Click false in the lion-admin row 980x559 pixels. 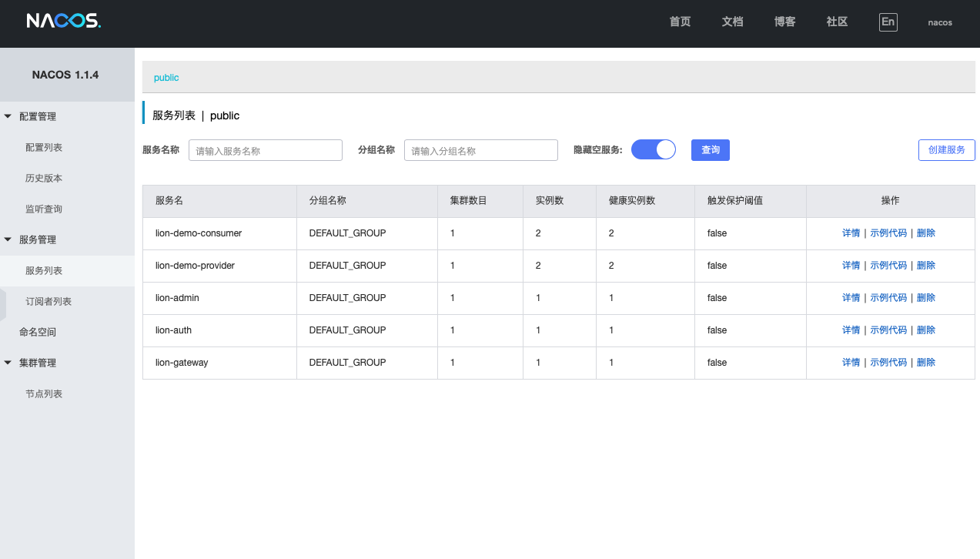pyautogui.click(x=717, y=298)
